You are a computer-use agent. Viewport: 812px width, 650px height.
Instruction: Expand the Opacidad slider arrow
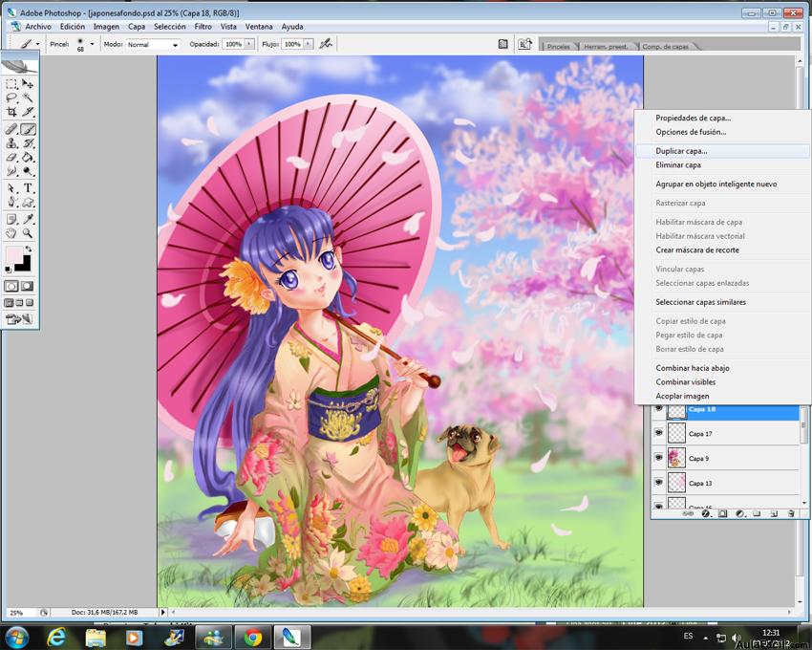coord(249,45)
